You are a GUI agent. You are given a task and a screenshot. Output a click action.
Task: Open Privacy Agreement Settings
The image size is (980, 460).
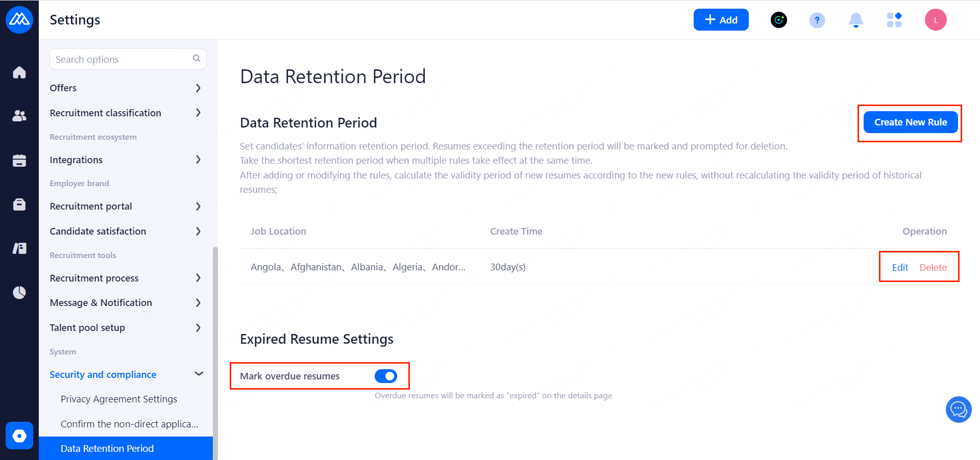coord(119,399)
